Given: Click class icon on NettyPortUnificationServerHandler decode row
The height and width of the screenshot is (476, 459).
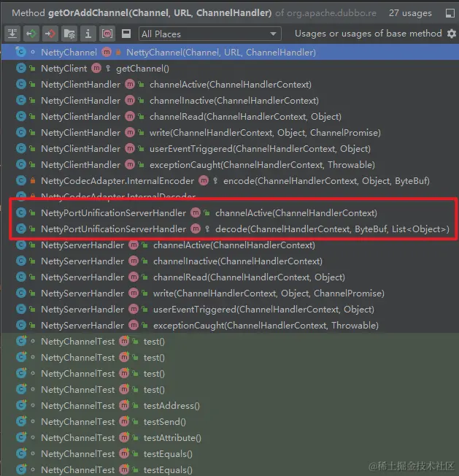Looking at the screenshot, I should [21, 229].
